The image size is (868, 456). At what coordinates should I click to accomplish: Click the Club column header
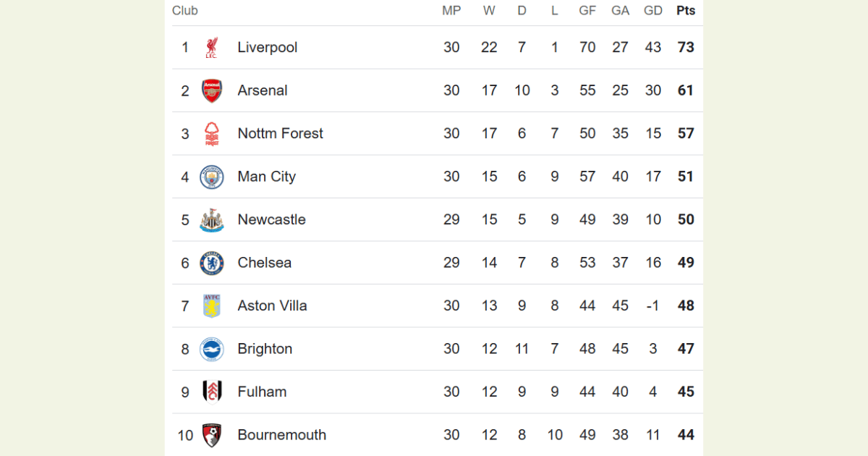185,11
